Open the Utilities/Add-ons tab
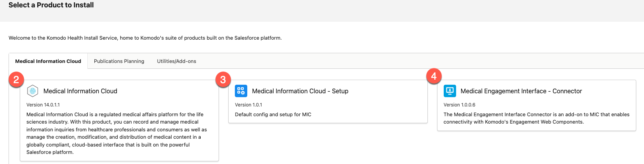The width and height of the screenshot is (644, 164). (176, 61)
